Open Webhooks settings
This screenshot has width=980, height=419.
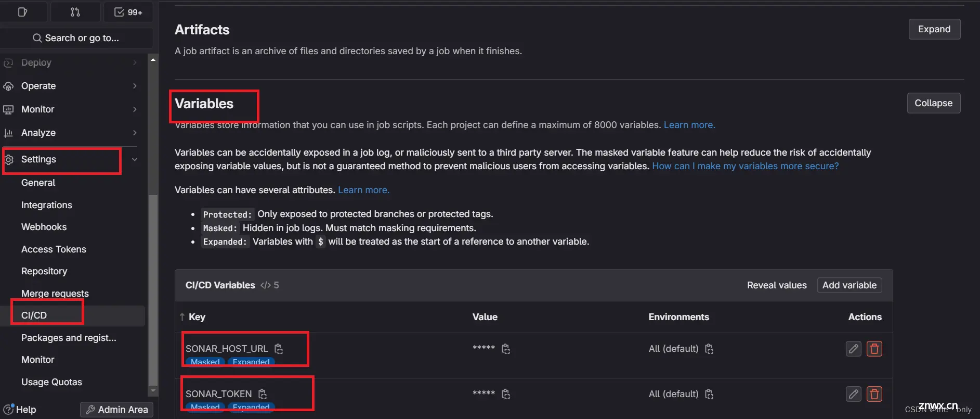tap(44, 227)
